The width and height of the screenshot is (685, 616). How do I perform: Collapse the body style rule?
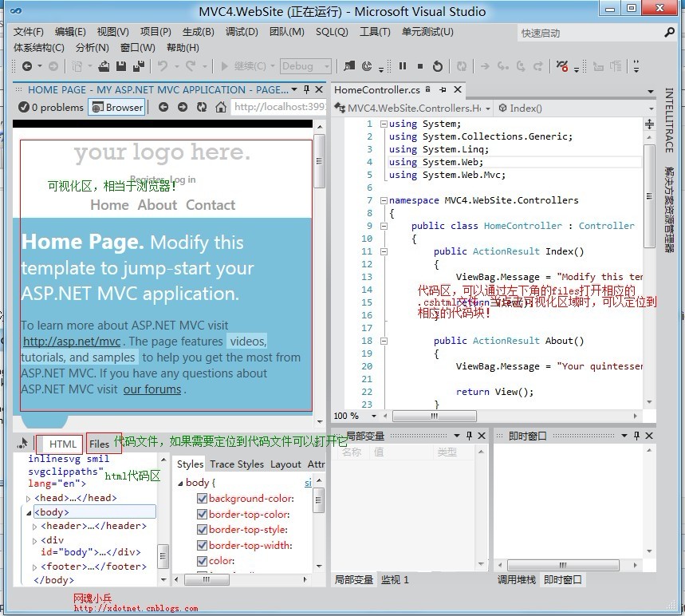[180, 483]
